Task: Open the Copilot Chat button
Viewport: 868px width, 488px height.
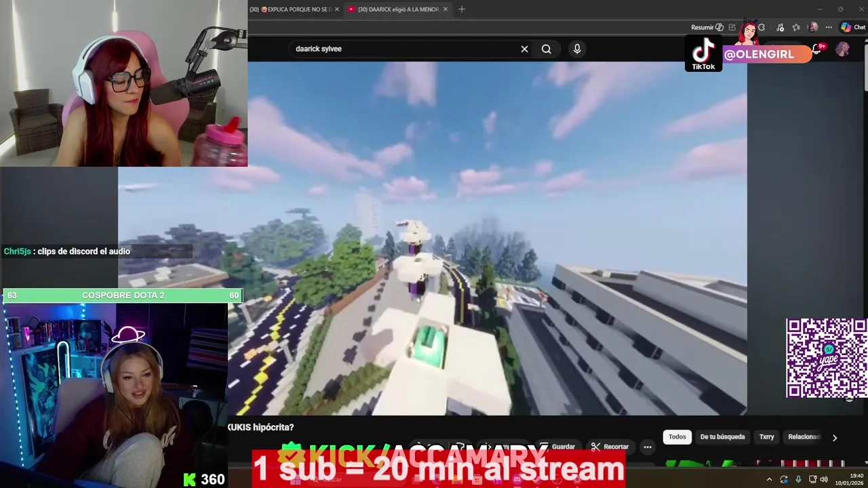Action: (x=853, y=28)
